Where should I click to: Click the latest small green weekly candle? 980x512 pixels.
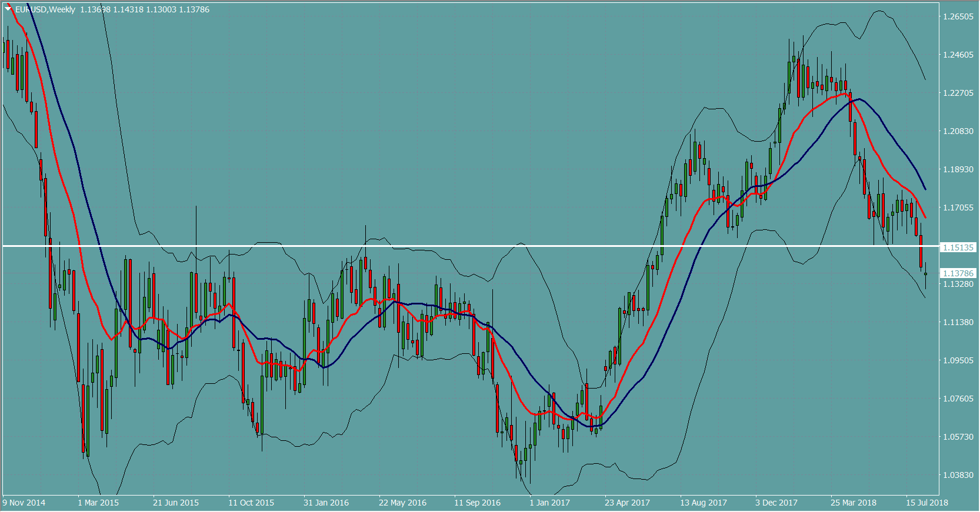(925, 274)
